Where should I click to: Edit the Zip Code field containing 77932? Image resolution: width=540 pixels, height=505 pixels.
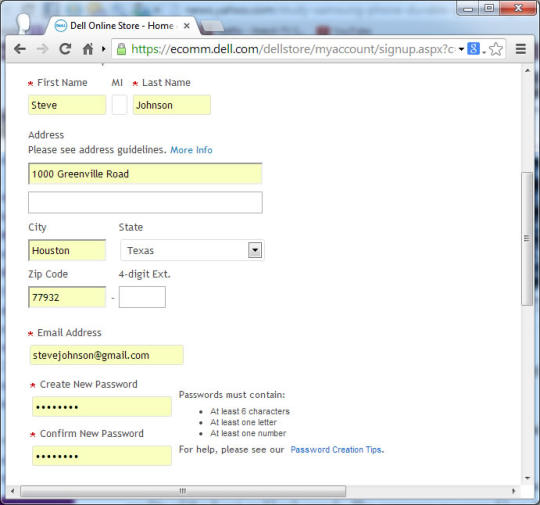pyautogui.click(x=67, y=297)
